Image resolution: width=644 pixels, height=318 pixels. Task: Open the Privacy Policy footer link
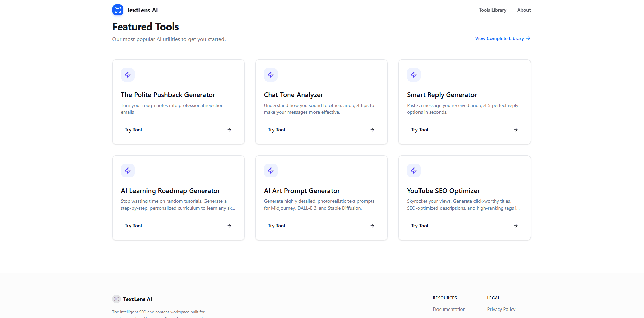501,309
